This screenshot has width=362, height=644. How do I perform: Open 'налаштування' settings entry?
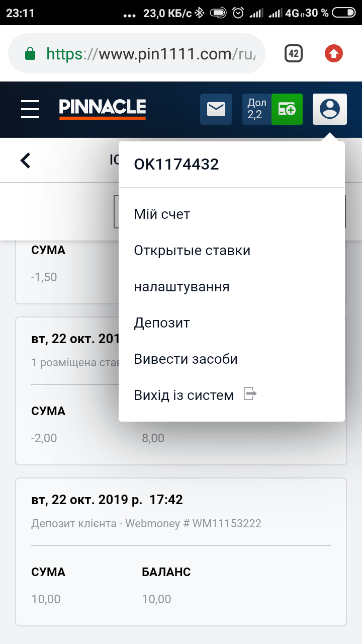click(x=182, y=287)
